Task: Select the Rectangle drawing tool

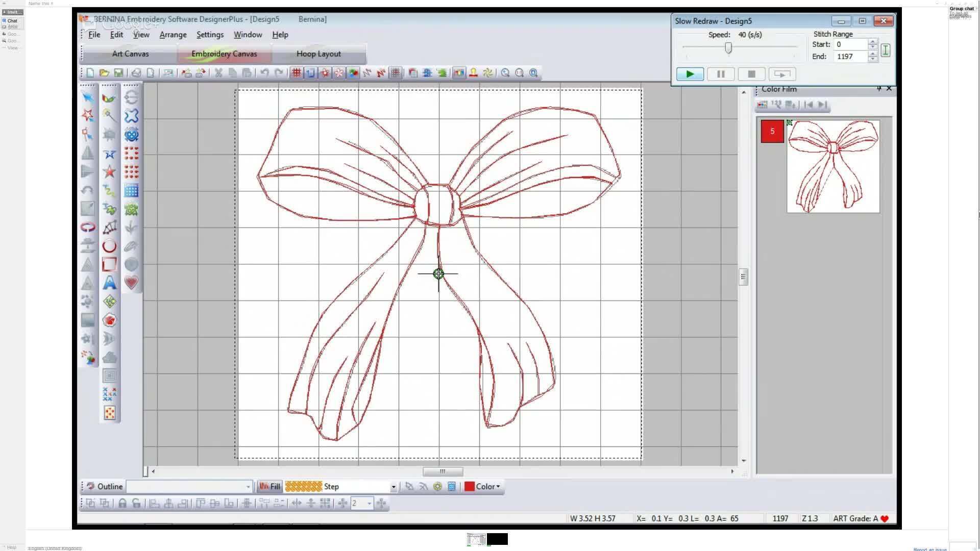Action: coord(109,264)
